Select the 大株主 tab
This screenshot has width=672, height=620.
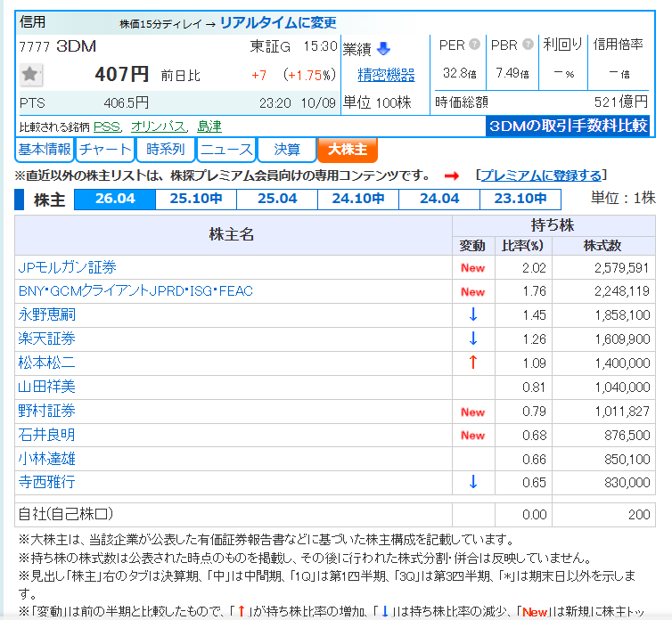coord(348,150)
